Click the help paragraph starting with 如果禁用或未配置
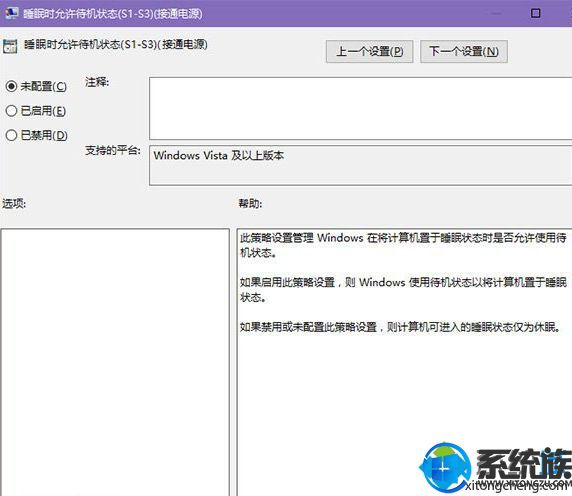This screenshot has height=496, width=572. [400, 327]
